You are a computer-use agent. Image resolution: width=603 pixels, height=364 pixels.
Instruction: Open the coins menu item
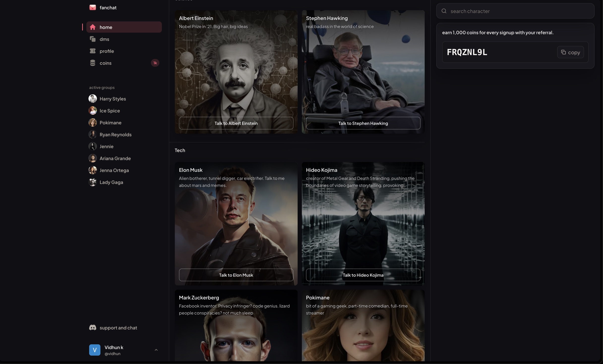click(x=124, y=63)
